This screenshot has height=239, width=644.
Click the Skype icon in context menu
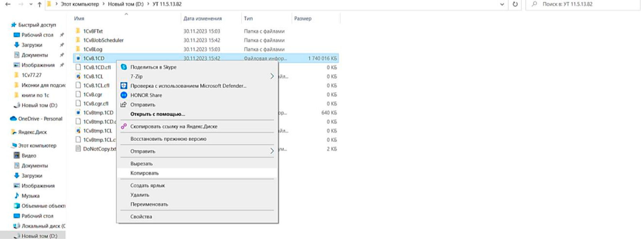[124, 67]
